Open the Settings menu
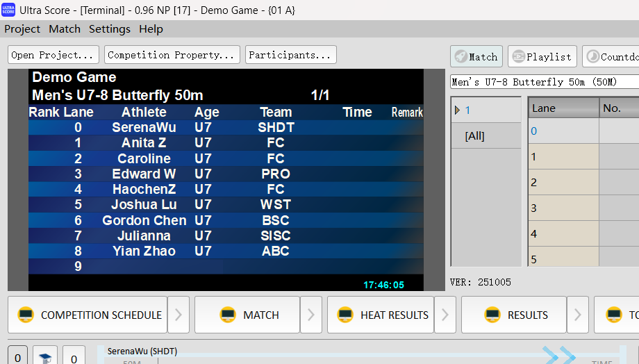 [x=109, y=28]
